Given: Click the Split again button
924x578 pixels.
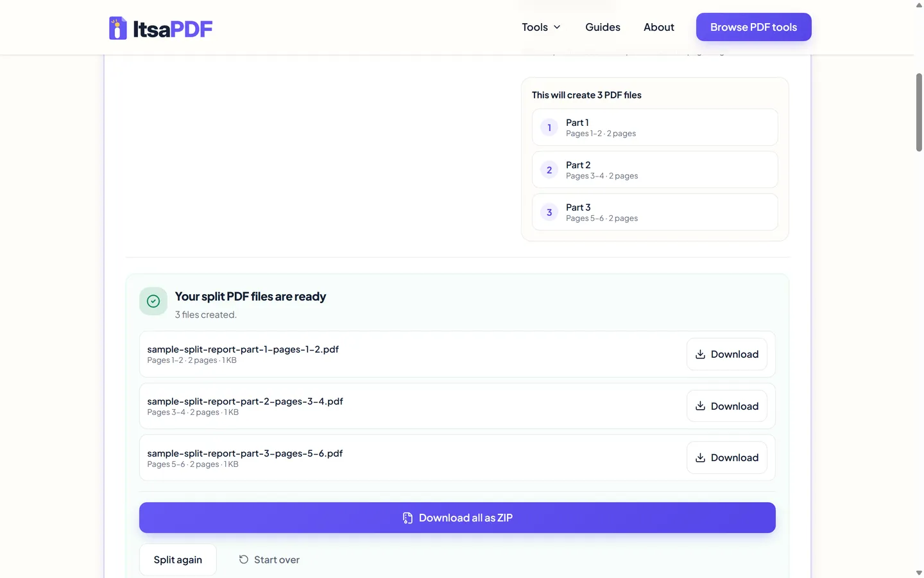Looking at the screenshot, I should 178,559.
